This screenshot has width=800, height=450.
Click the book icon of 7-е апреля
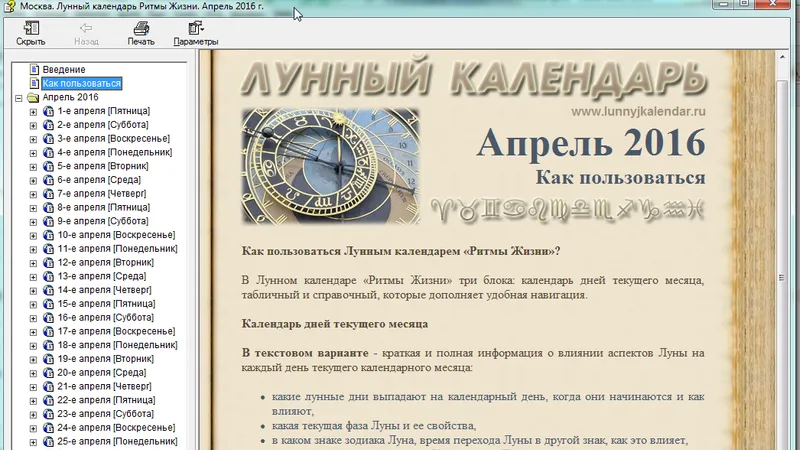(x=48, y=193)
